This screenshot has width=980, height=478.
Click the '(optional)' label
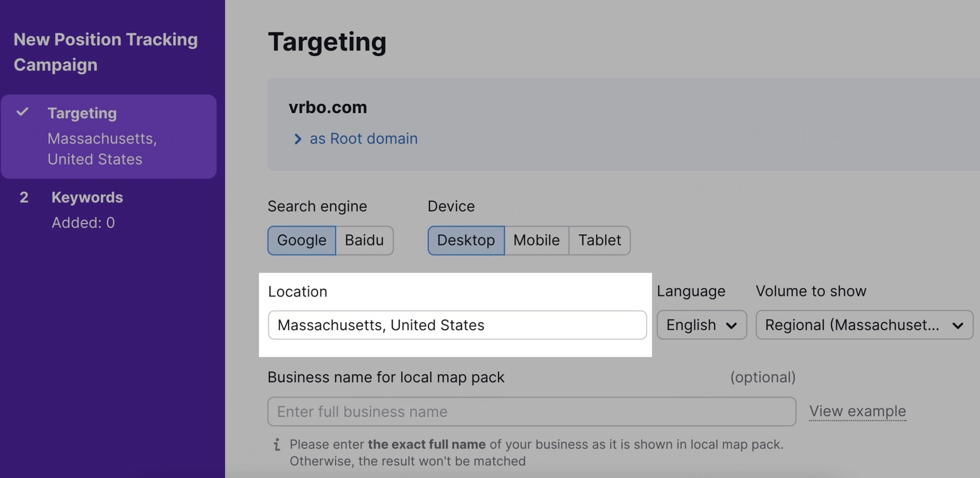point(763,377)
